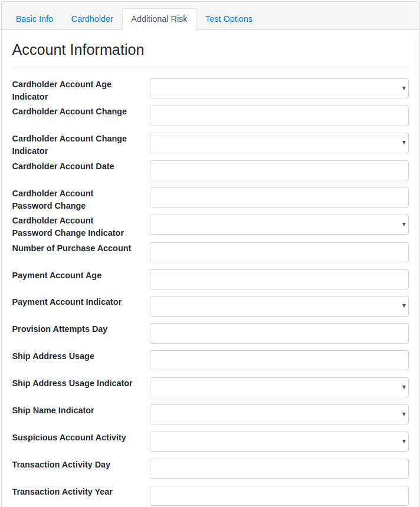The width and height of the screenshot is (420, 507).
Task: Click the Additional Risk tab
Action: pyautogui.click(x=159, y=19)
